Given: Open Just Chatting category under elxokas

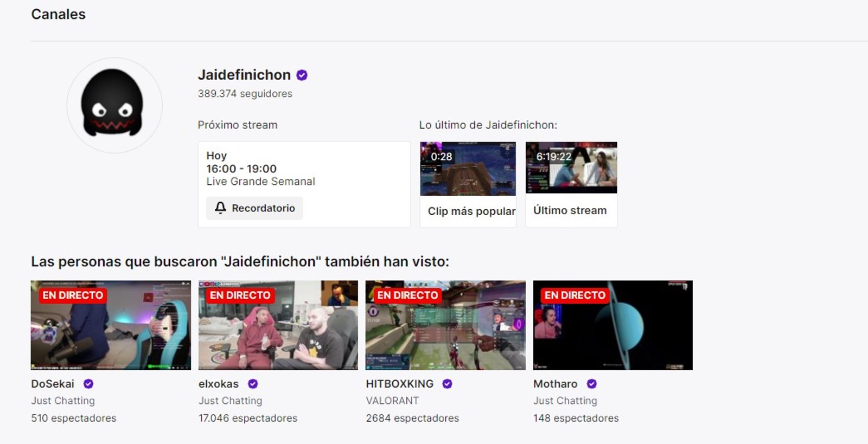Looking at the screenshot, I should (x=231, y=401).
